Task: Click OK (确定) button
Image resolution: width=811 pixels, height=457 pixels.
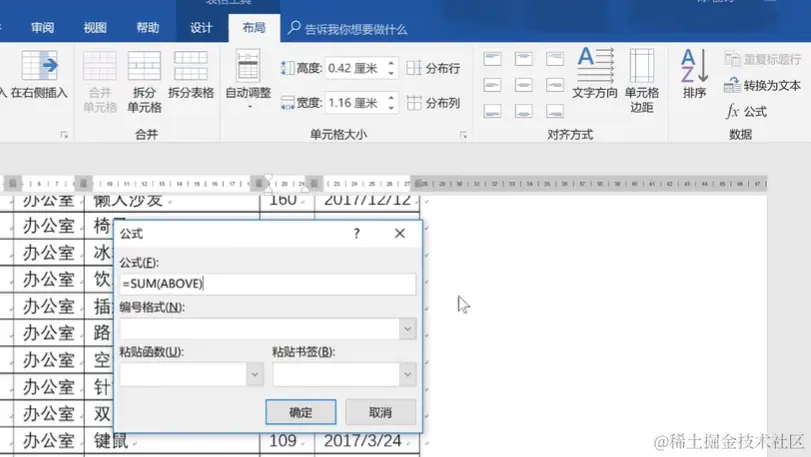Action: coord(301,412)
